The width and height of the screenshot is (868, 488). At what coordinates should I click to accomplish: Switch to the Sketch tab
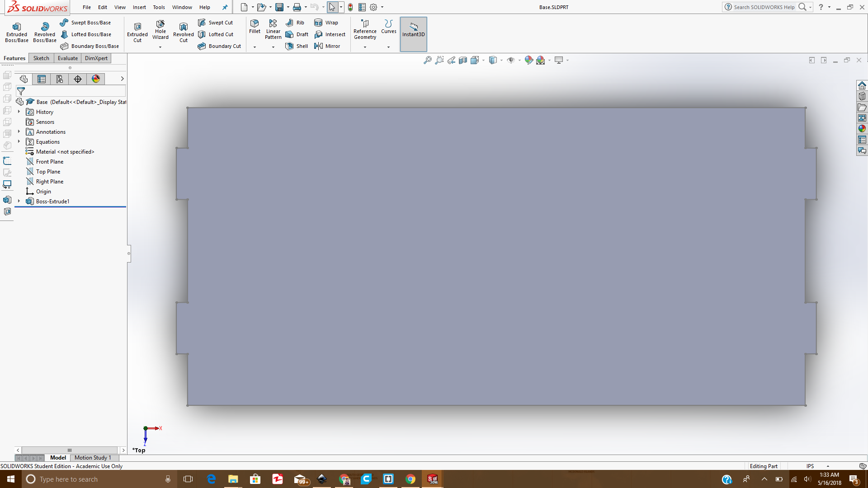point(41,58)
